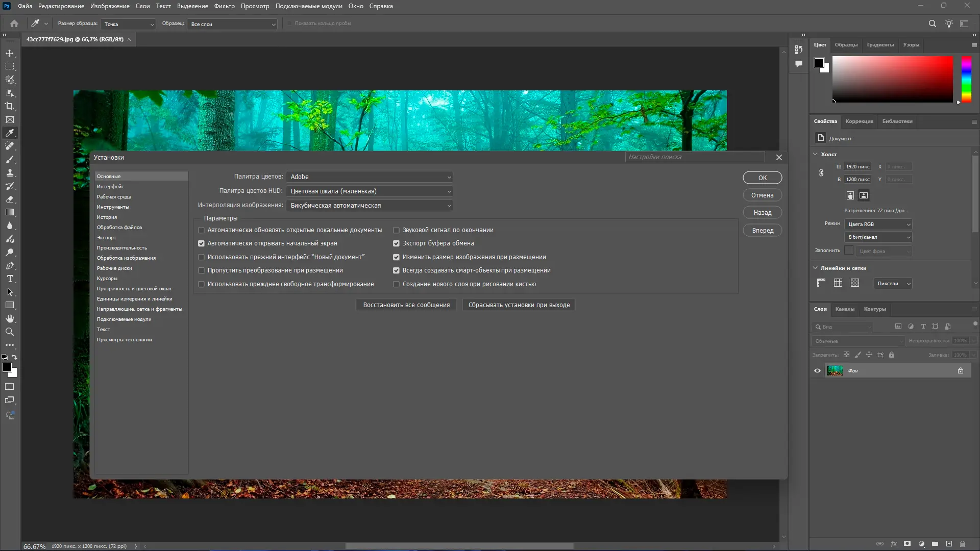Open the 'Палитра цветов' Adobe dropdown
Screen dimensions: 980x551
370,177
